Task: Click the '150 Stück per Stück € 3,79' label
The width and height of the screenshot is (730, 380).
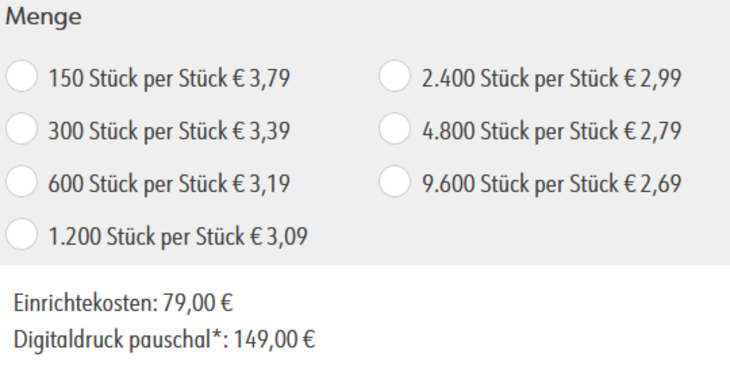Action: (x=169, y=78)
